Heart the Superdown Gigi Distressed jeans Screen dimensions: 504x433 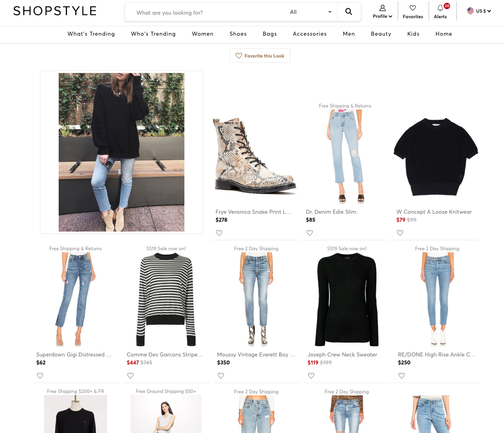40,376
